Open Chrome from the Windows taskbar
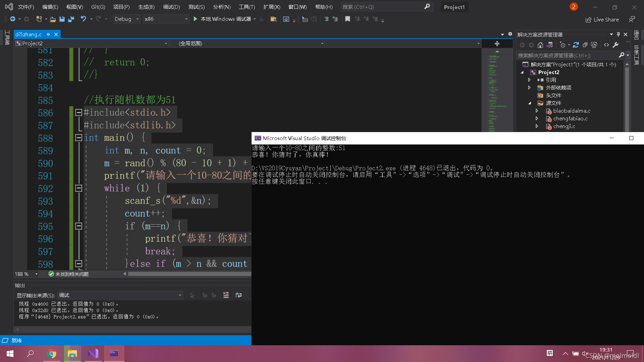The height and width of the screenshot is (362, 644). click(x=52, y=354)
